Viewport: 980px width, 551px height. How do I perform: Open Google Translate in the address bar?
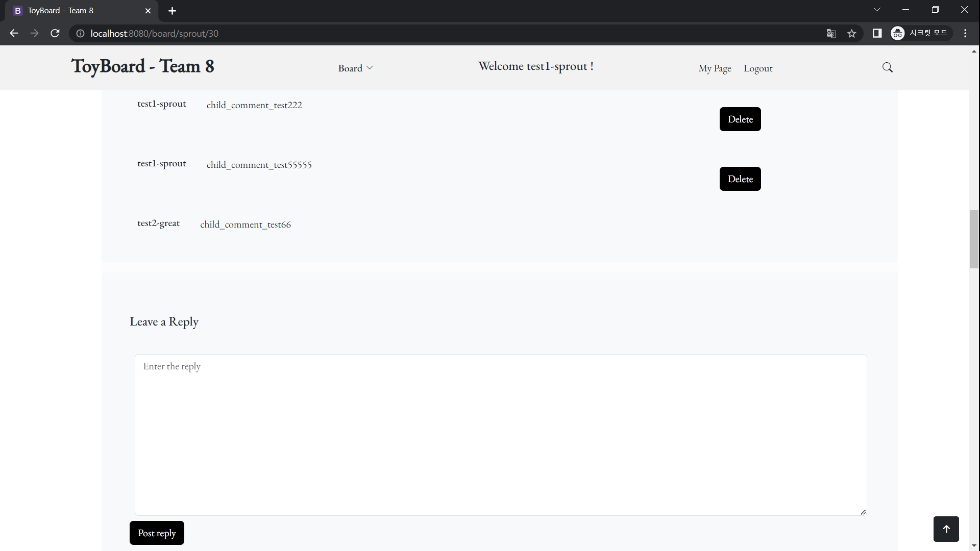coord(831,33)
